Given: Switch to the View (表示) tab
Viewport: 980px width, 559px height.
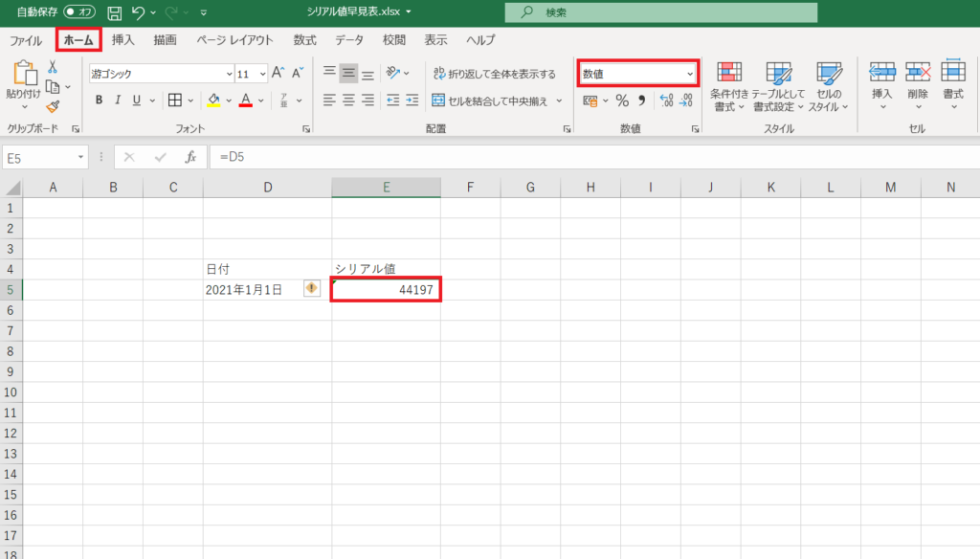Looking at the screenshot, I should [x=435, y=40].
